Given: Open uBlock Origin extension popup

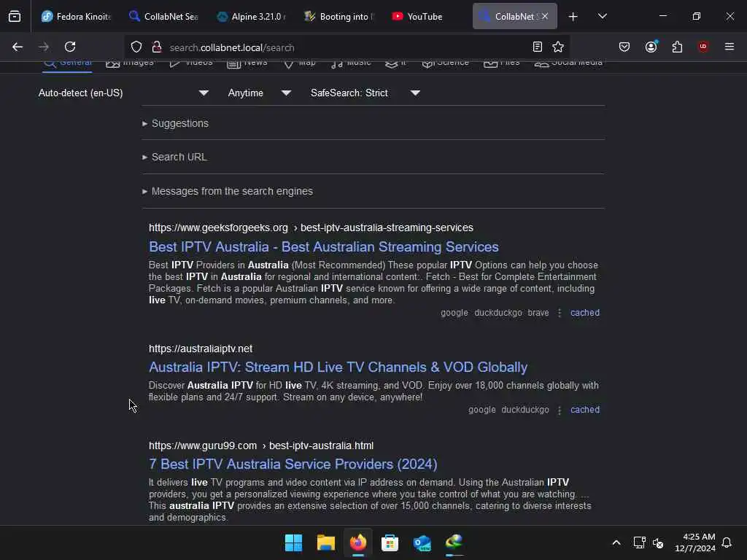Looking at the screenshot, I should pyautogui.click(x=703, y=47).
